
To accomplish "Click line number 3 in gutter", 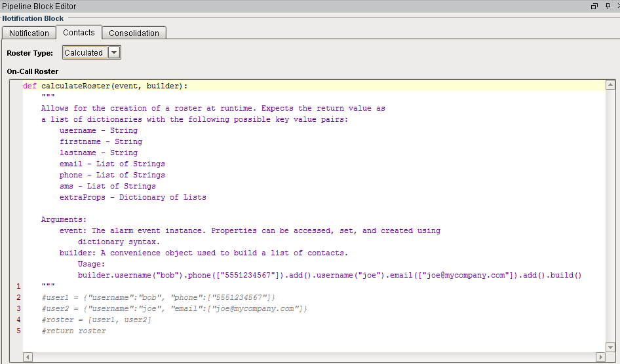I will pos(18,308).
